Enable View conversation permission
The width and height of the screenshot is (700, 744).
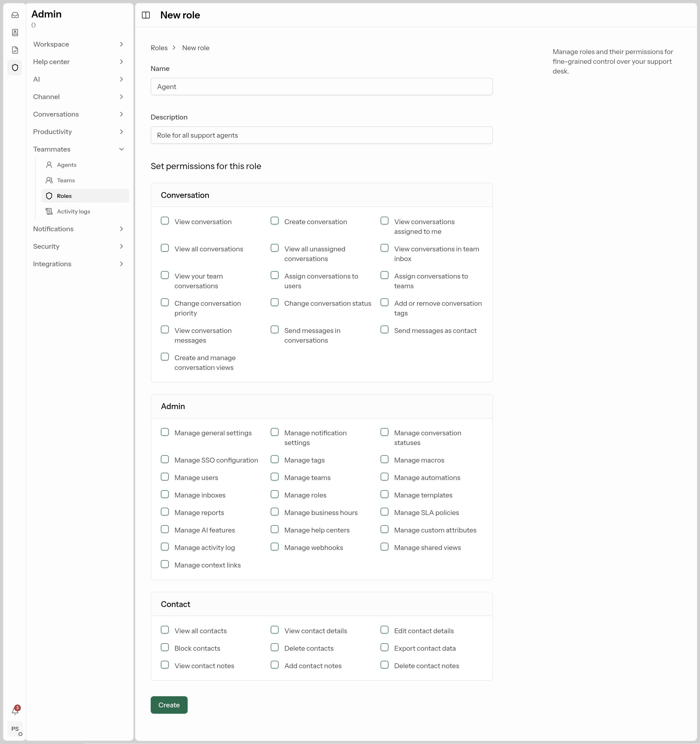click(x=165, y=221)
